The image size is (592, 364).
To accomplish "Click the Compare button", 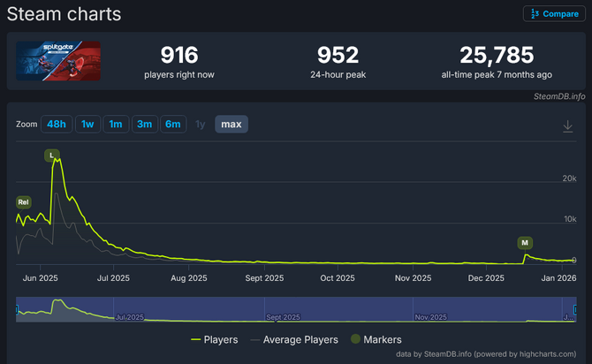I will pos(553,13).
